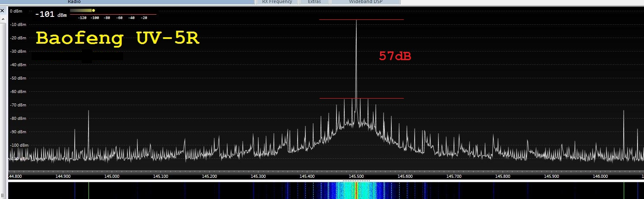Click the -50 dBm level label
Image resolution: width=644 pixels, height=199 pixels.
pos(18,78)
